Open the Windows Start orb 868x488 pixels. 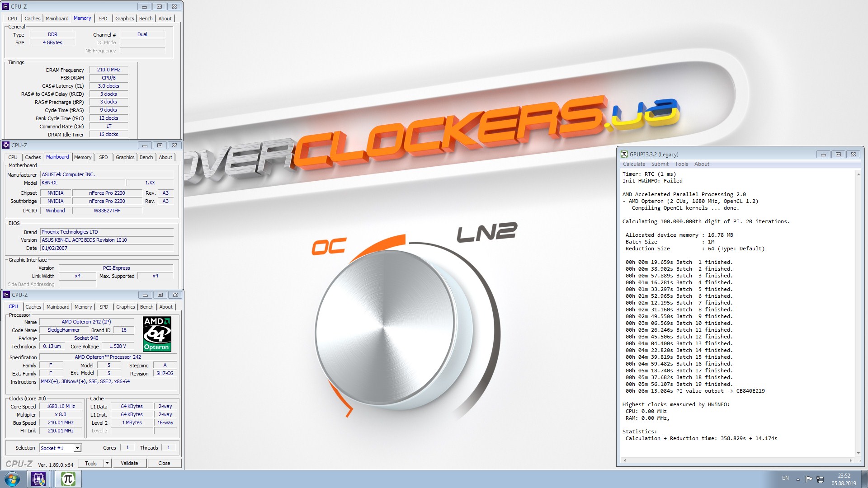pyautogui.click(x=12, y=479)
